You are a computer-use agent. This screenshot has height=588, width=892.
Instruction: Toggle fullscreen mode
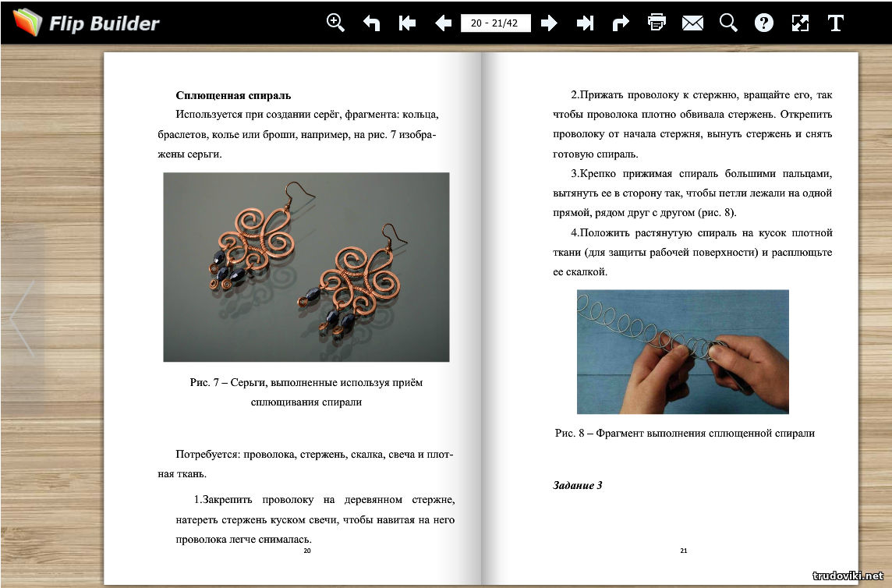click(800, 23)
